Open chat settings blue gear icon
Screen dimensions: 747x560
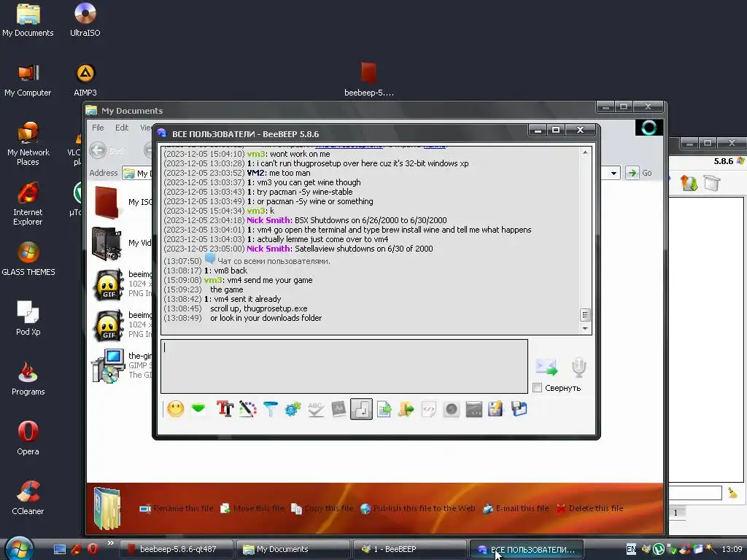click(293, 409)
